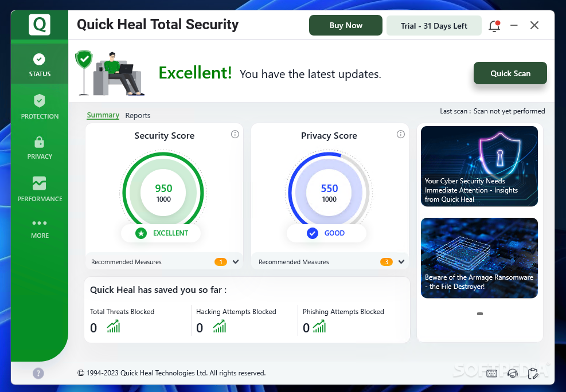Click the Last scan status text
The image size is (566, 392).
[493, 111]
